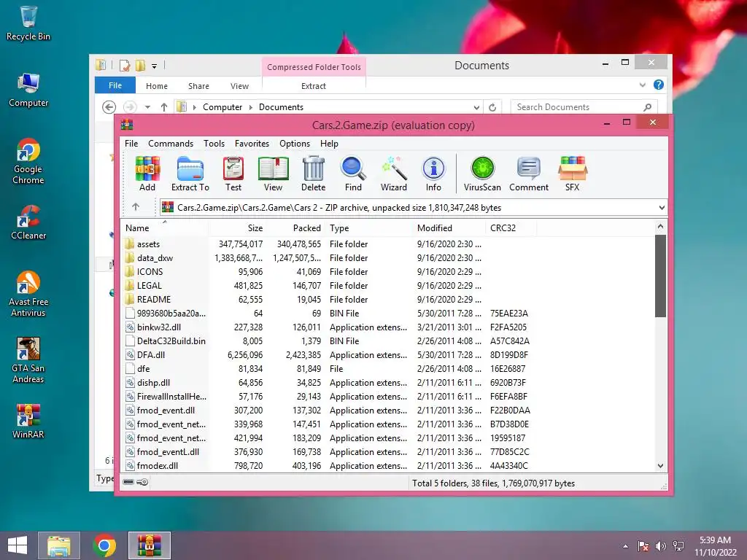This screenshot has height=560, width=747.
Task: Click the Comment toolbar icon
Action: (x=528, y=174)
